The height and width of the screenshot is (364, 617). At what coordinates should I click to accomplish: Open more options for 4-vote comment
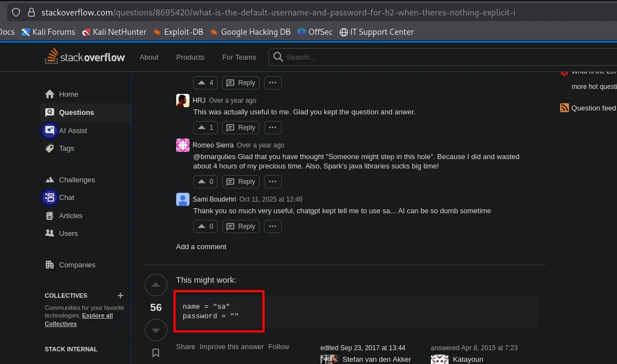273,83
